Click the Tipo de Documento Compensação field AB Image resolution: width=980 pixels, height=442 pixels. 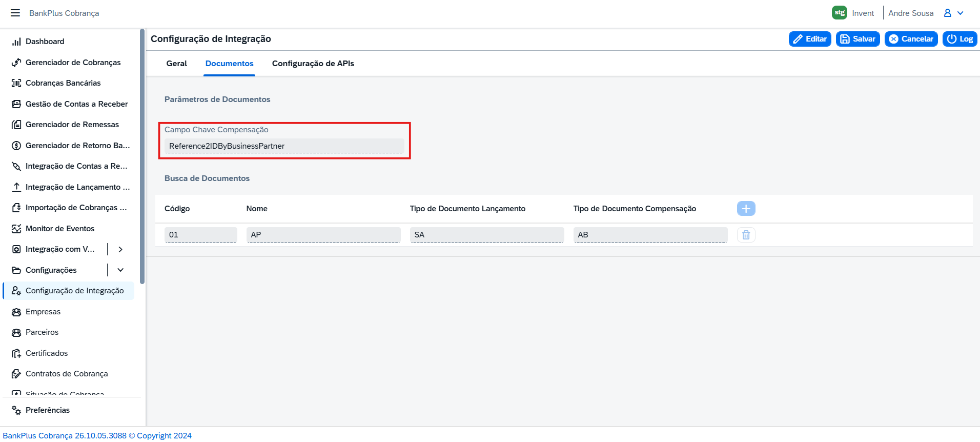tap(650, 235)
